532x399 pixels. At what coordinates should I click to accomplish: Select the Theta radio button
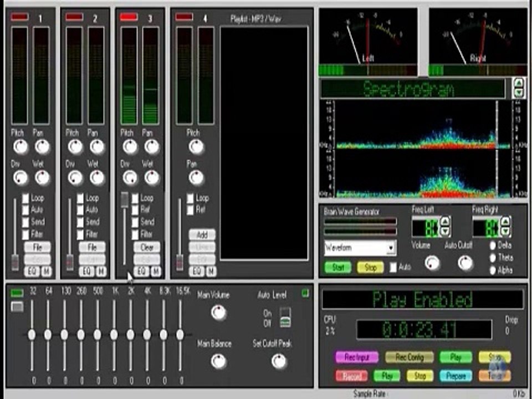[493, 258]
